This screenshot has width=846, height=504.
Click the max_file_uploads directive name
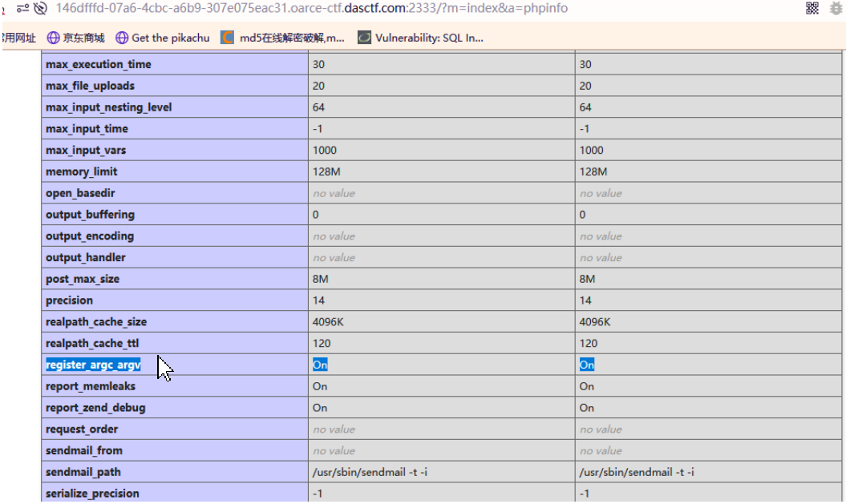pos(90,86)
